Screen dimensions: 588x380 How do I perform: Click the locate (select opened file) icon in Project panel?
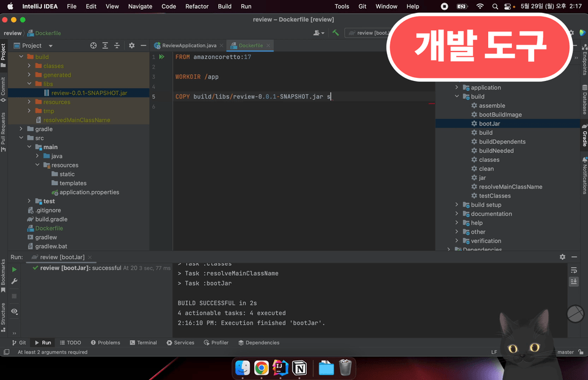pos(93,45)
